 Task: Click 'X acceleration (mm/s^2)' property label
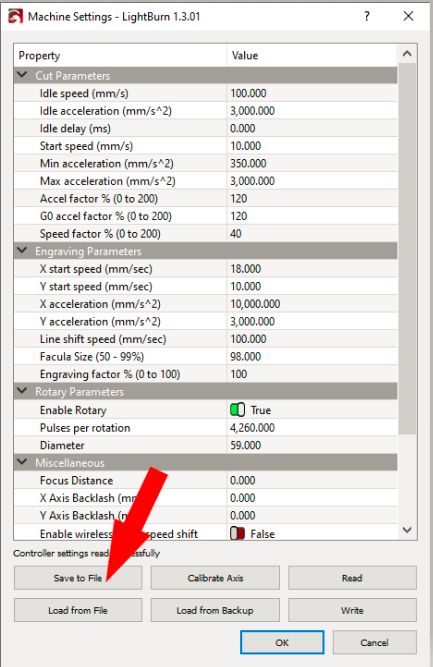(100, 304)
